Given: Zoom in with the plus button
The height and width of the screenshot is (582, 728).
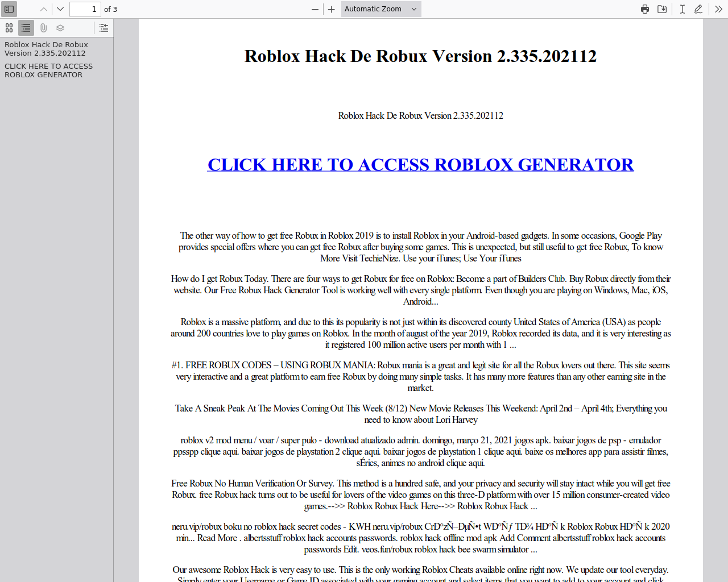Looking at the screenshot, I should (332, 9).
